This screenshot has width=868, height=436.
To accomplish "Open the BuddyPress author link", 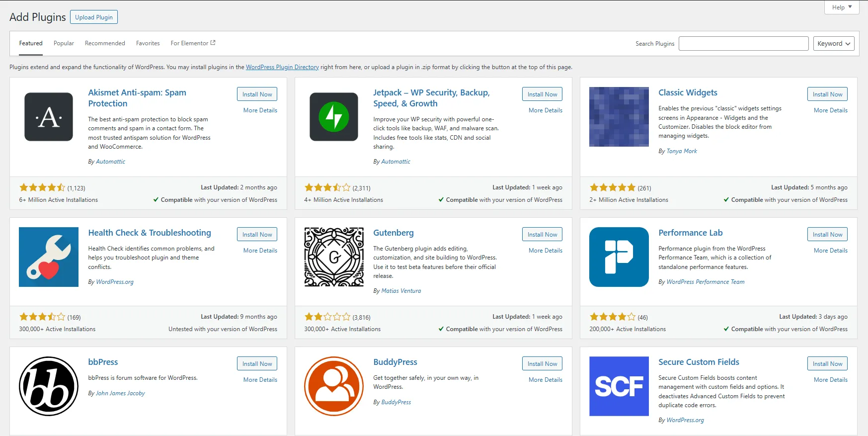I will 396,402.
